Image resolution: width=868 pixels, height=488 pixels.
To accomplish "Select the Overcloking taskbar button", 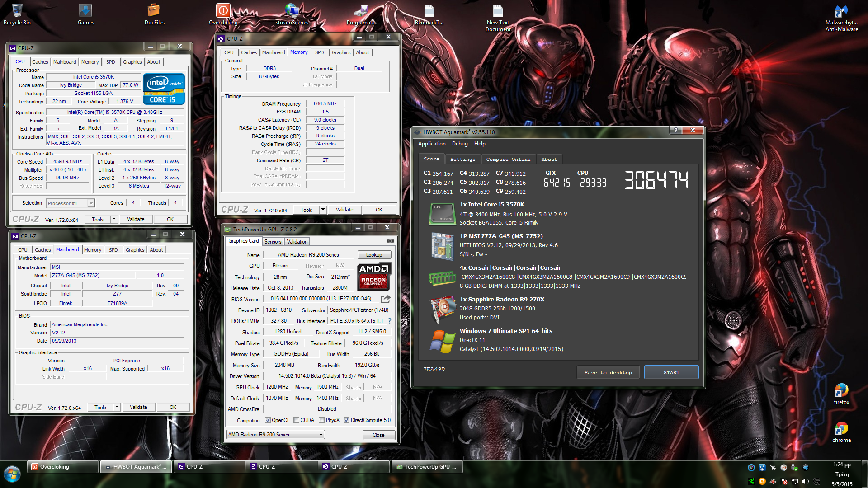I will click(x=63, y=467).
